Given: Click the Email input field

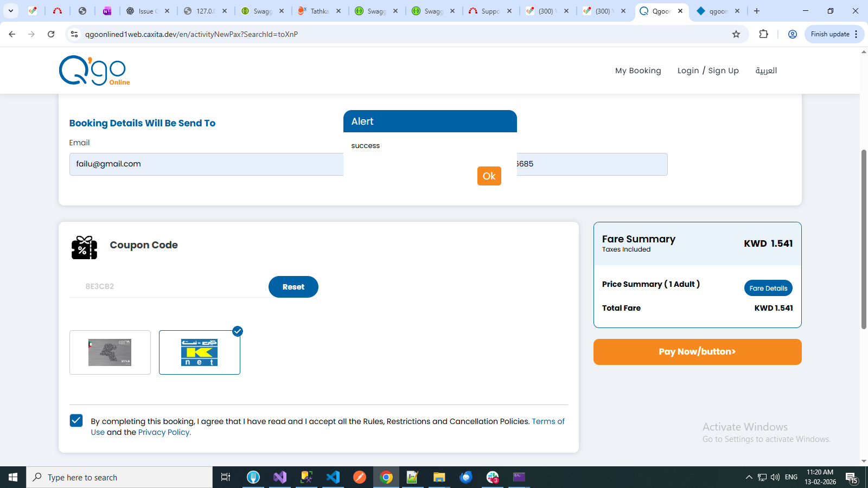Looking at the screenshot, I should click(x=206, y=164).
